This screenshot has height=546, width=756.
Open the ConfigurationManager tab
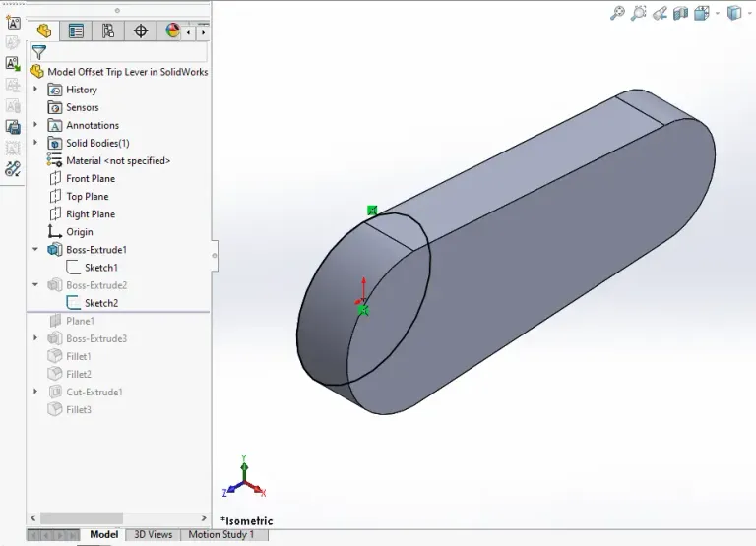pyautogui.click(x=108, y=31)
